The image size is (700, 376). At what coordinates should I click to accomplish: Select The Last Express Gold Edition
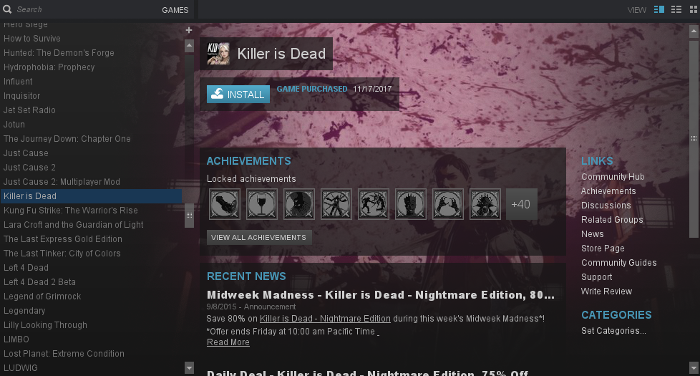click(x=62, y=239)
